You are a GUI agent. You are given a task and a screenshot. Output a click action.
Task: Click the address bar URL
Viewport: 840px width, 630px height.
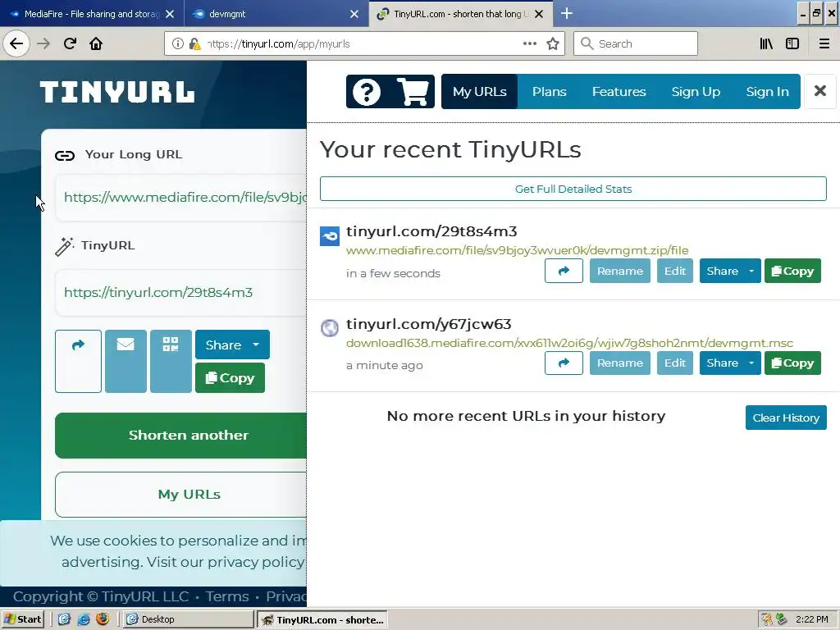(x=279, y=44)
